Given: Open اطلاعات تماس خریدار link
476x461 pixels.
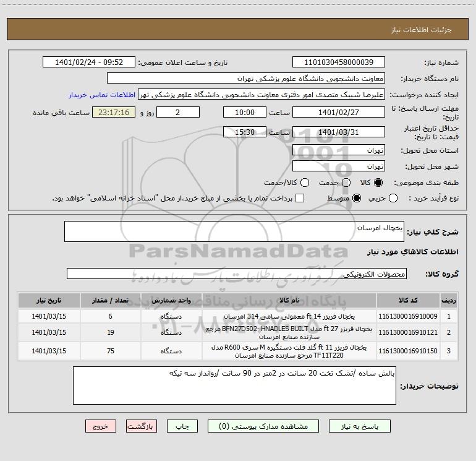Looking at the screenshot, I should (102, 95).
